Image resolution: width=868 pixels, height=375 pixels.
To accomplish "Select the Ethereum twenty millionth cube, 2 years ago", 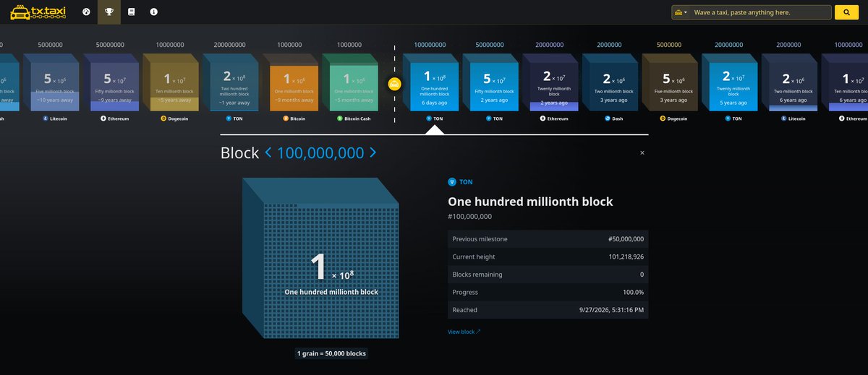I will tap(552, 82).
